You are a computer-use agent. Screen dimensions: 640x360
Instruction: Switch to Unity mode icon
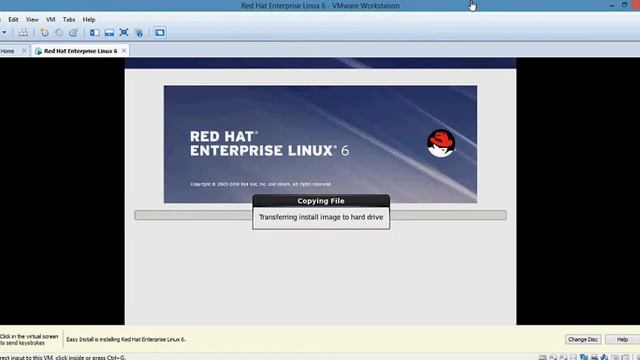[x=139, y=33]
